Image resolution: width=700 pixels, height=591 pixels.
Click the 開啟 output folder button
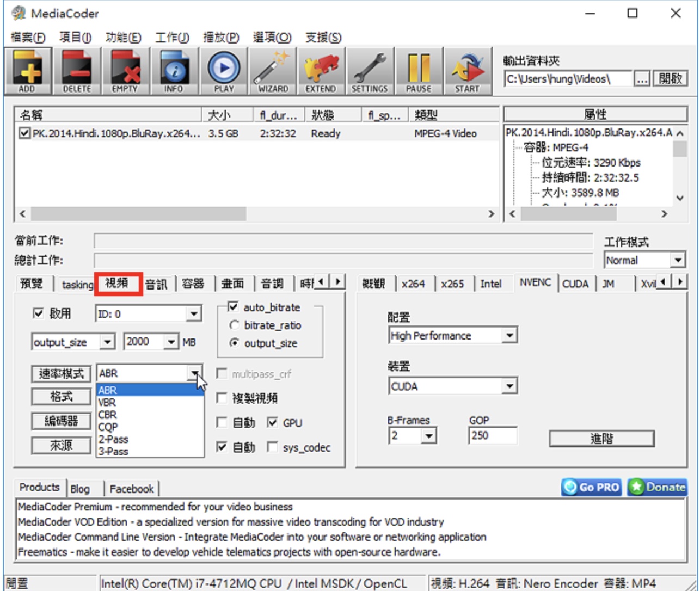pyautogui.click(x=670, y=78)
